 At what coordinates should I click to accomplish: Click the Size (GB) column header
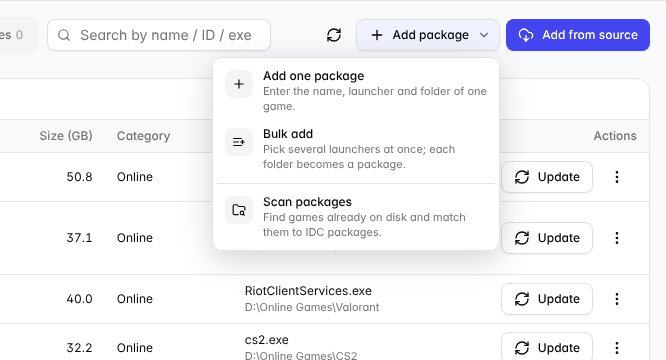[66, 136]
